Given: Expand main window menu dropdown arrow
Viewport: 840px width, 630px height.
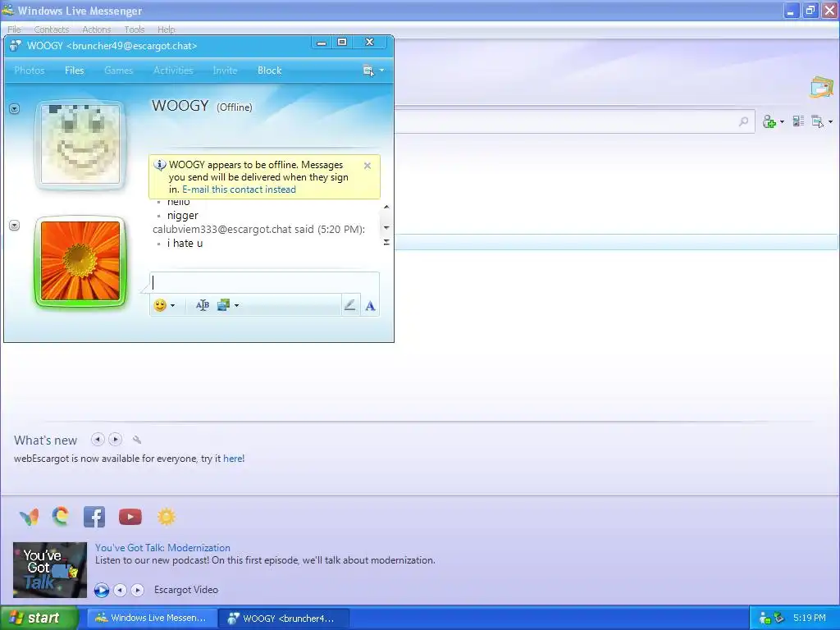Looking at the screenshot, I should 830,122.
